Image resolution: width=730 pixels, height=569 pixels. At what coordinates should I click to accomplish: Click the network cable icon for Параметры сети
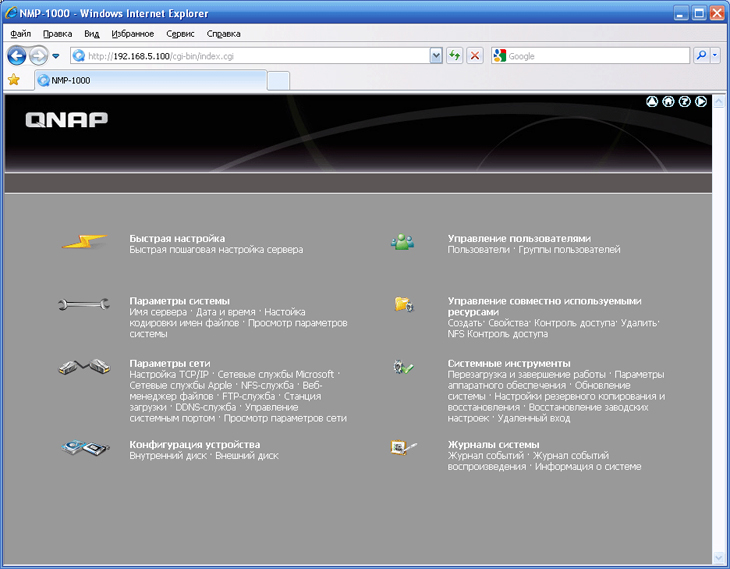[83, 367]
